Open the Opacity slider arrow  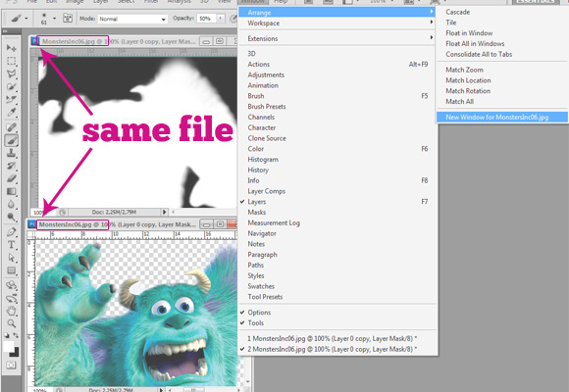(221, 19)
